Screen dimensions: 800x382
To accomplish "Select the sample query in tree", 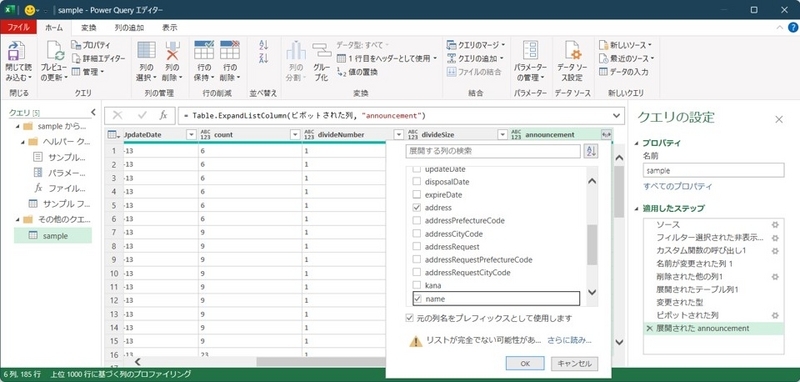I will [x=53, y=236].
